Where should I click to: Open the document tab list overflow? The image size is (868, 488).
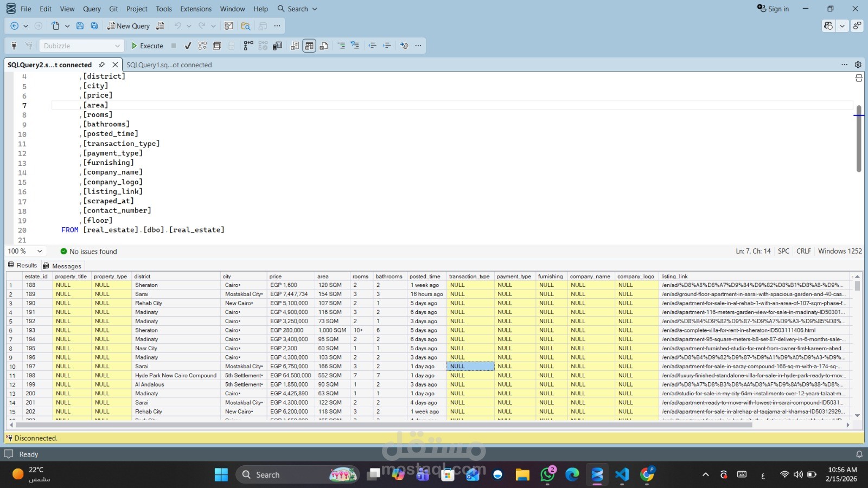pyautogui.click(x=845, y=65)
